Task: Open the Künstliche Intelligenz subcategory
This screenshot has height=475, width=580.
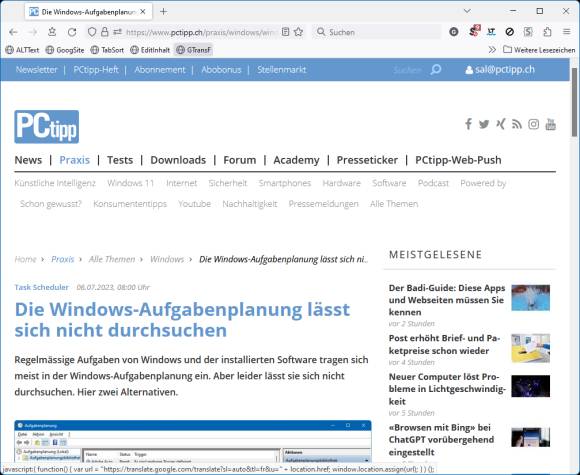Action: [x=55, y=183]
